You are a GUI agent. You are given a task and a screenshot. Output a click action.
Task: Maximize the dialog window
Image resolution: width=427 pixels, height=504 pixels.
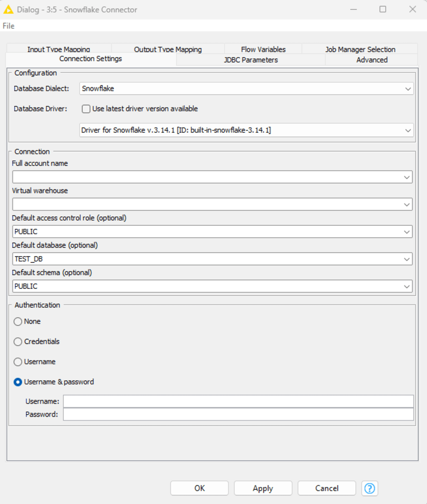pyautogui.click(x=383, y=9)
